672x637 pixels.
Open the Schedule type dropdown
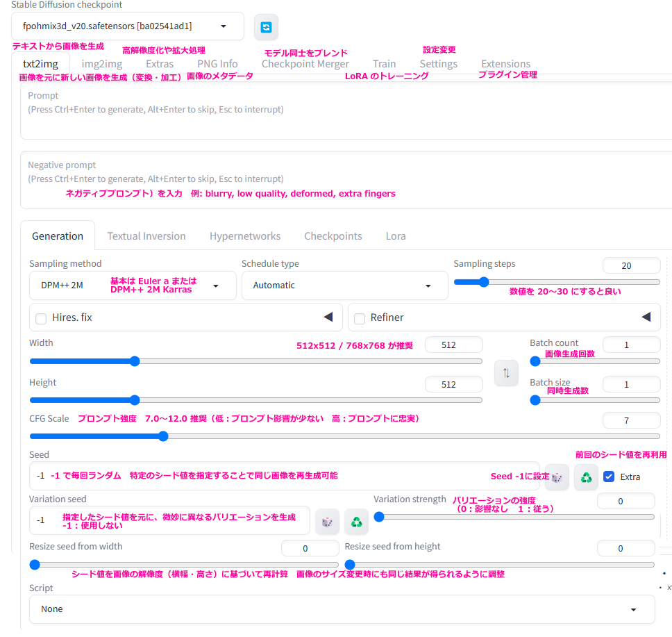[344, 286]
